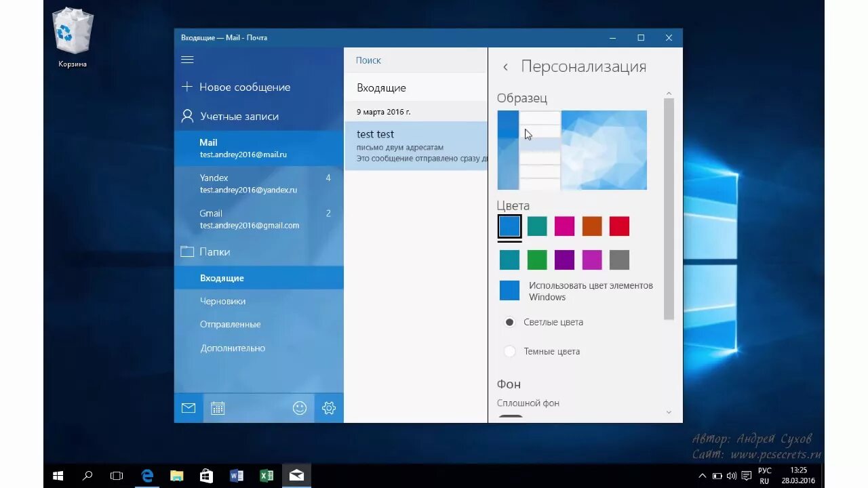Open the hamburger navigation menu
The width and height of the screenshot is (868, 488).
188,60
